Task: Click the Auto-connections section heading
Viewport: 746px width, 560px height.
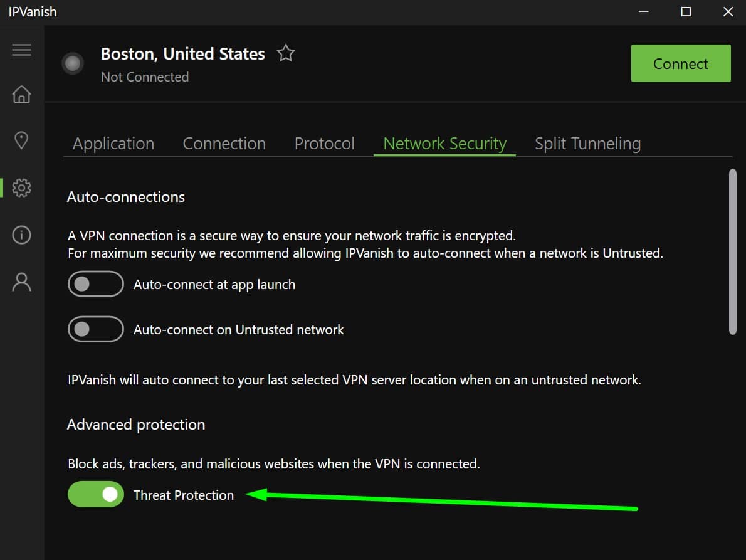Action: click(125, 197)
